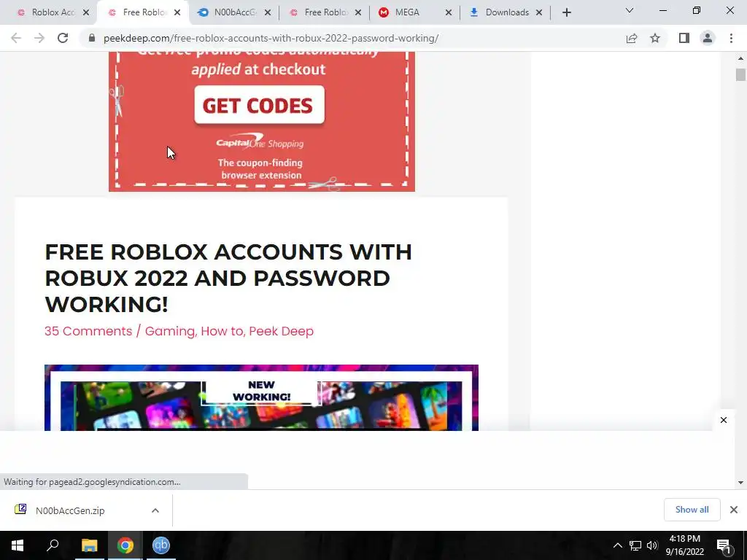Image resolution: width=747 pixels, height=560 pixels.
Task: Open the 35 Comments link
Action: click(88, 331)
